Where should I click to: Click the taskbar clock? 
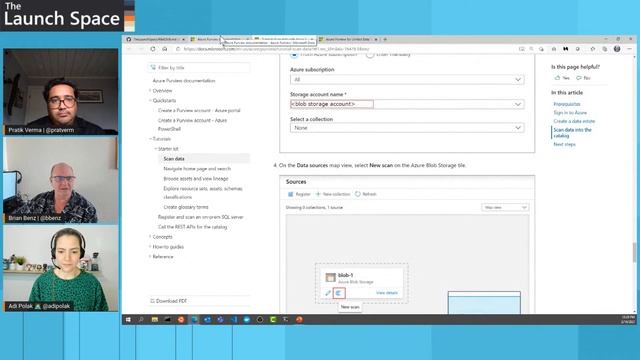(x=628, y=320)
